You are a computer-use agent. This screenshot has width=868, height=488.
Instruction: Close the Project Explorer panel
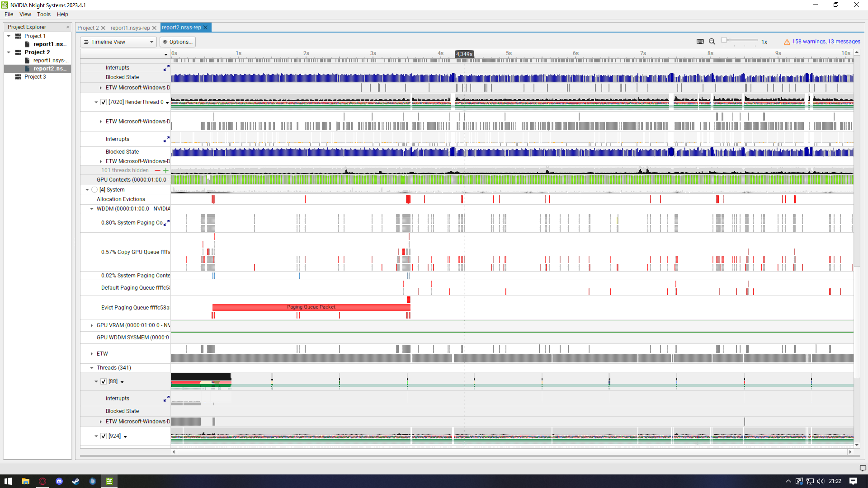click(68, 27)
